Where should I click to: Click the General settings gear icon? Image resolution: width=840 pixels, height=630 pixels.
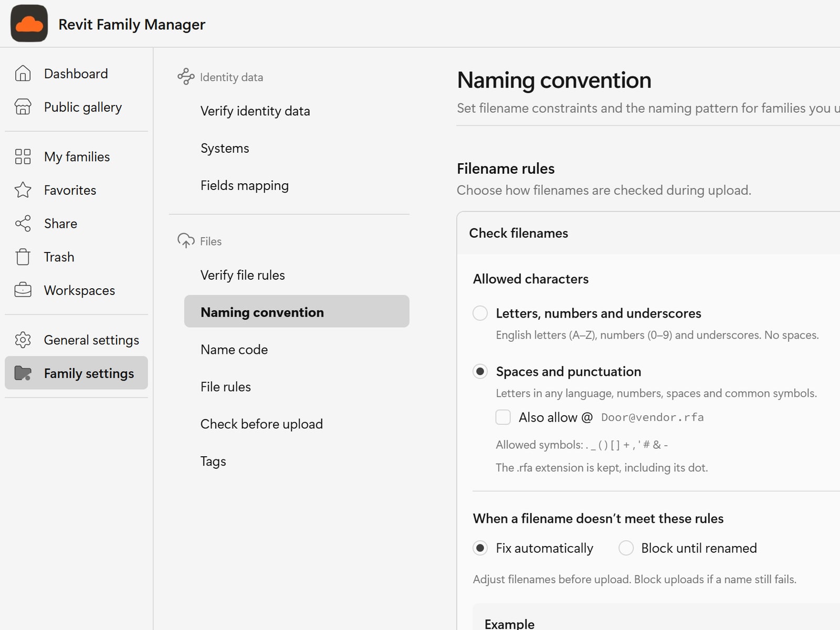(23, 340)
